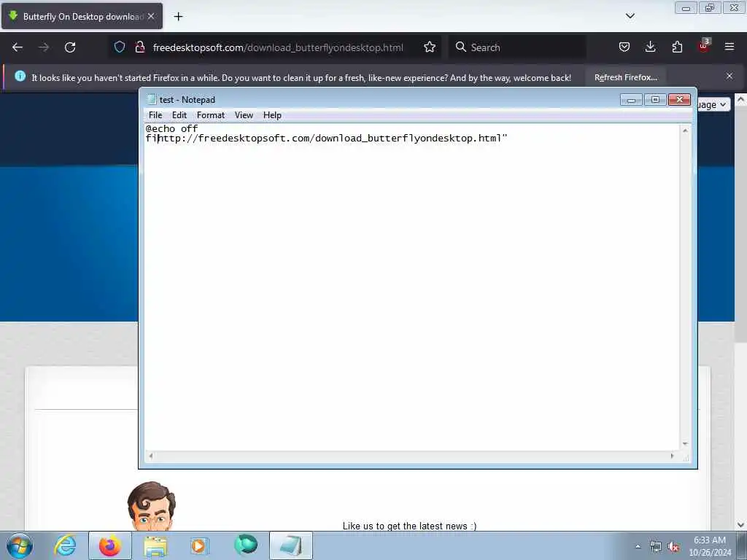Open the tracking protection shield icon
This screenshot has height=560, width=747.
coord(120,47)
